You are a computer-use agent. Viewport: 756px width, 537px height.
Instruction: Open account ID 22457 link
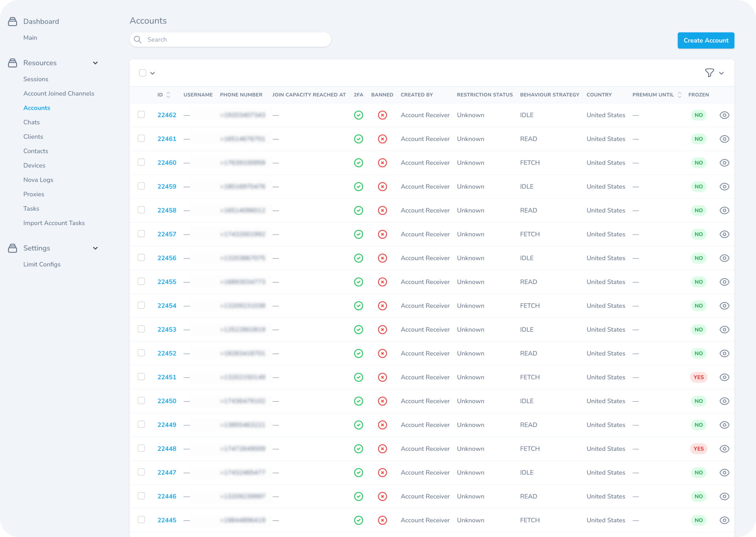[167, 234]
